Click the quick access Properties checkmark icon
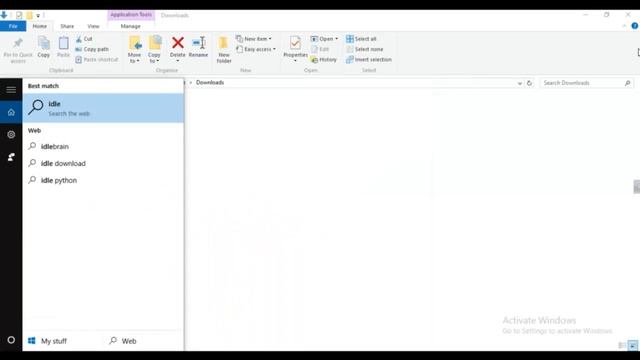This screenshot has height=360, width=640. click(x=19, y=16)
